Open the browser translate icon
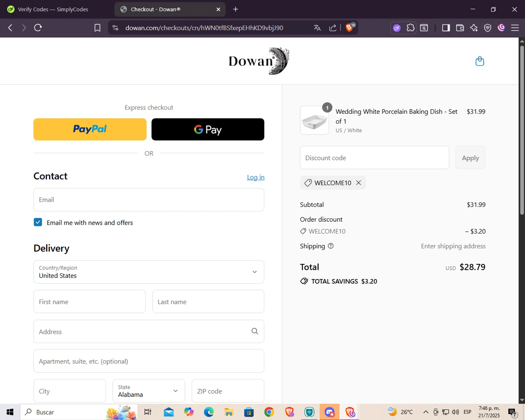The height and width of the screenshot is (420, 525). [317, 28]
